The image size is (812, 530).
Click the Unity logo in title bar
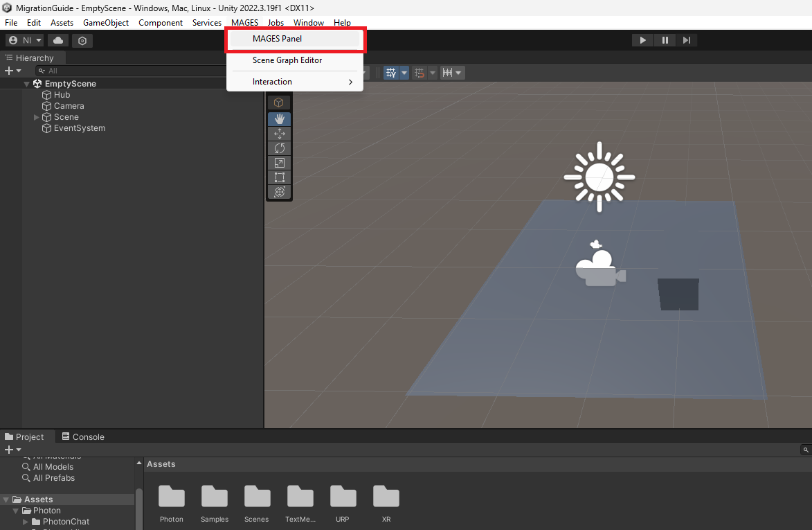pos(7,8)
